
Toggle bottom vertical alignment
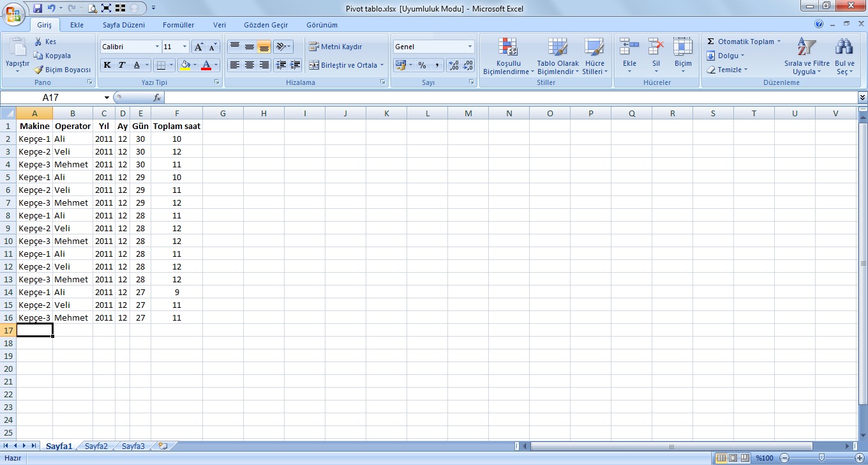point(264,47)
